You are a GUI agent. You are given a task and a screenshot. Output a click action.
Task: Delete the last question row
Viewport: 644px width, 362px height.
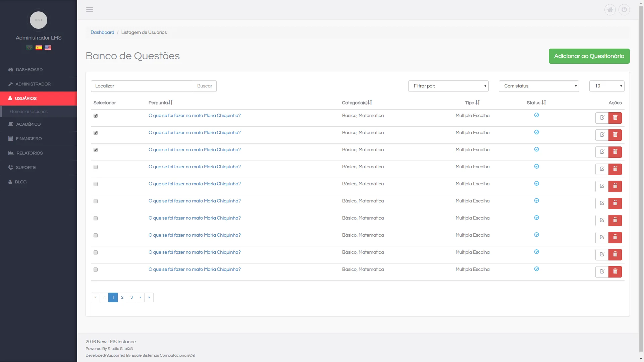615,272
